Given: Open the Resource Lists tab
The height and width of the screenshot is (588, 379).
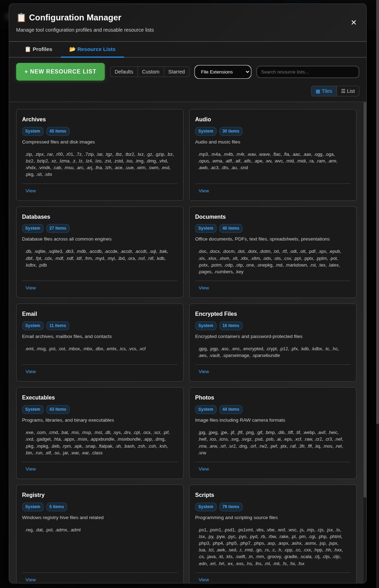Looking at the screenshot, I should coord(92,49).
